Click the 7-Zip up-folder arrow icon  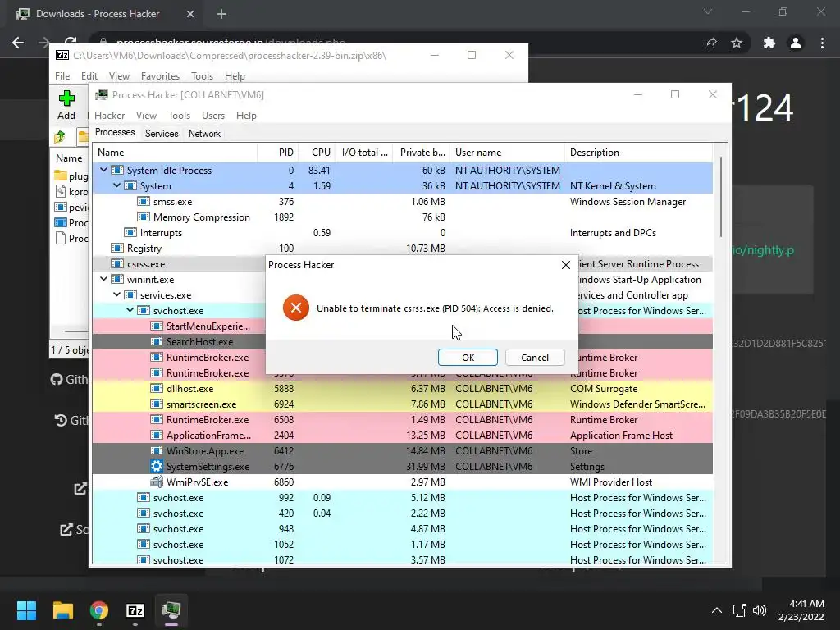[60, 137]
